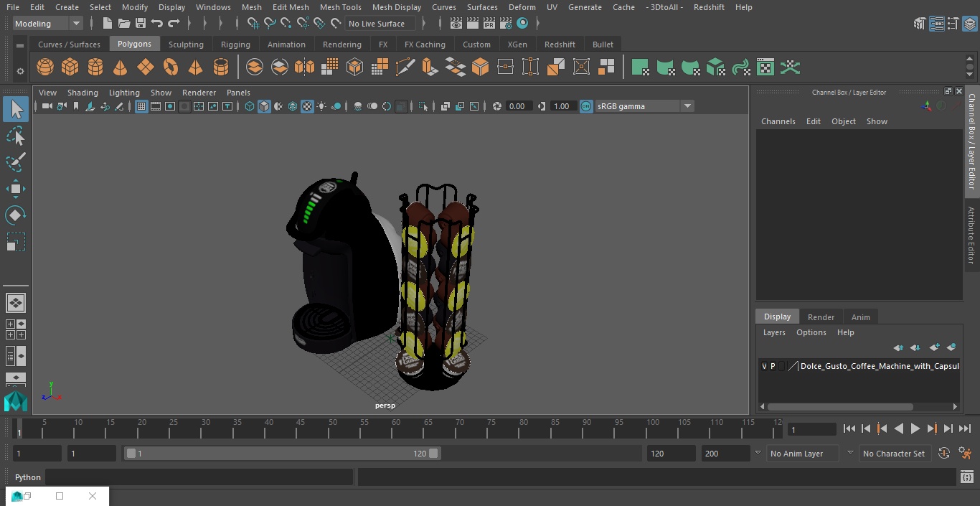Open the No Live Surface field
Viewport: 980px width, 506px height.
coord(380,24)
